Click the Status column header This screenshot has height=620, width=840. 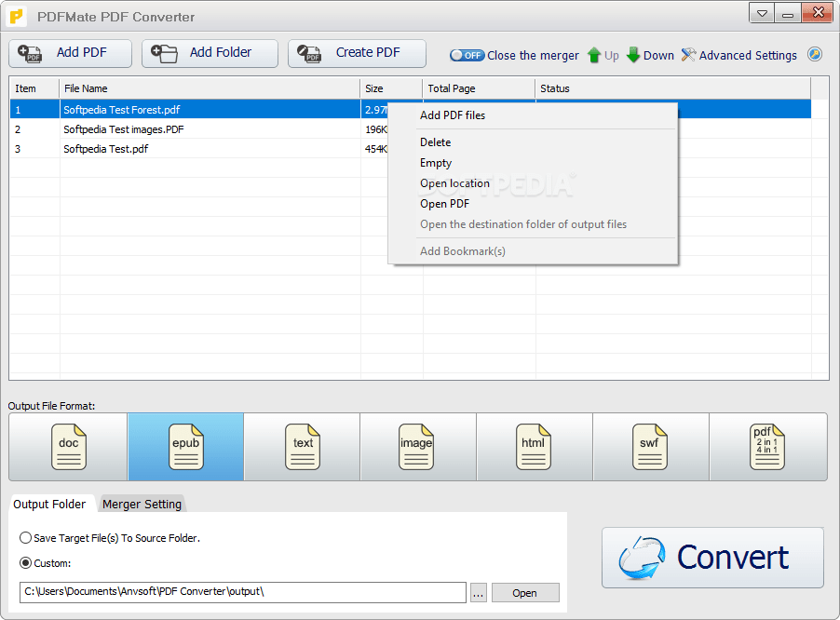pos(673,88)
